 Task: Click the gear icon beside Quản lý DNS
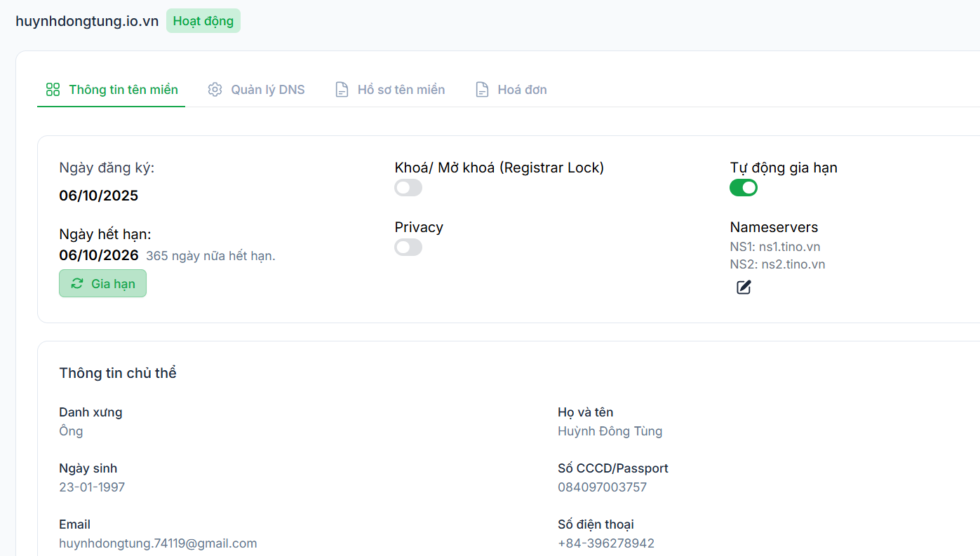(215, 90)
